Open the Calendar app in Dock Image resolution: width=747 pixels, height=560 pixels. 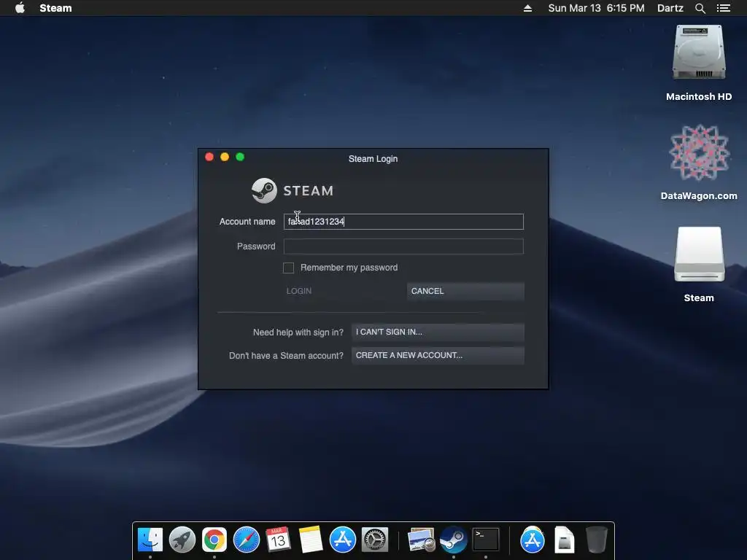[278, 540]
